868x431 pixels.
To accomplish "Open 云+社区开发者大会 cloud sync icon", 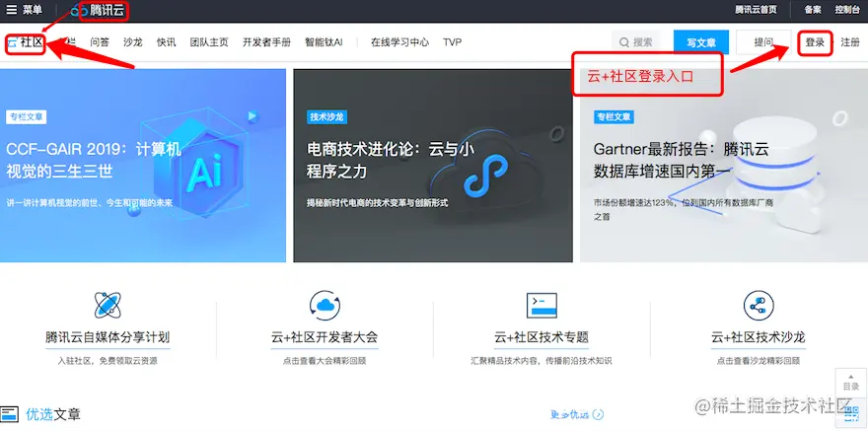I will [325, 305].
